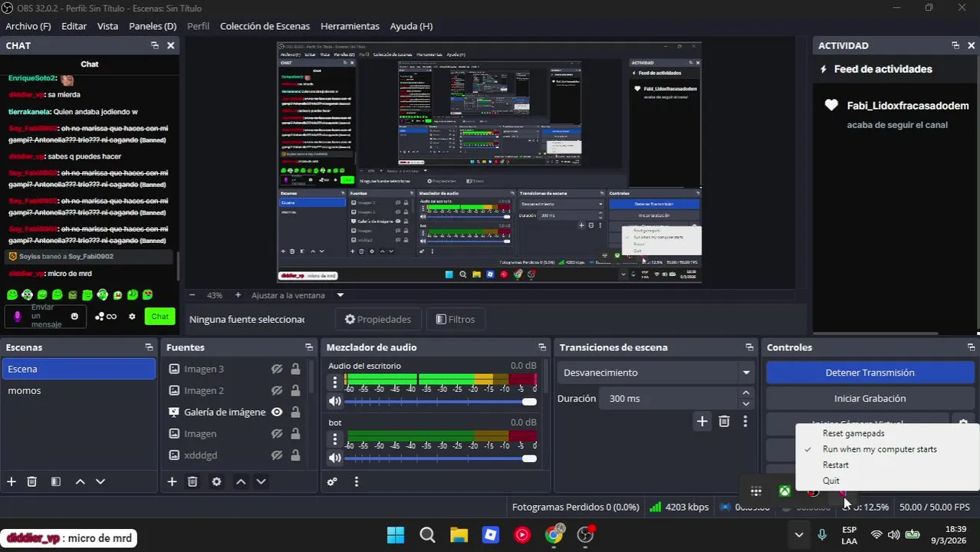
Task: Open Desvanecimiento transition dropdown
Action: tap(656, 373)
